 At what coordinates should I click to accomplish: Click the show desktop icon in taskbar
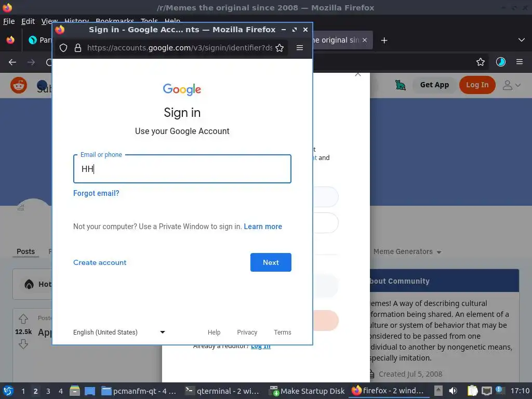coord(90,391)
